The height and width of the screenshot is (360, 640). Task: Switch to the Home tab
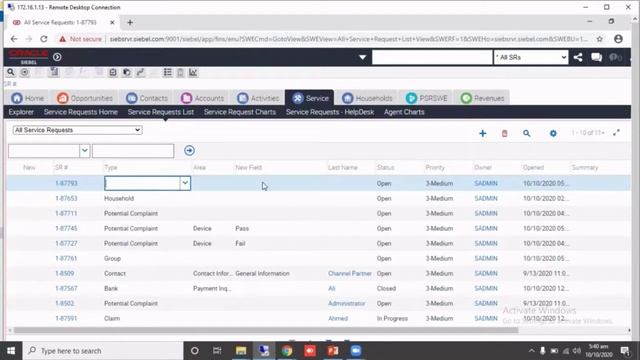(27, 98)
